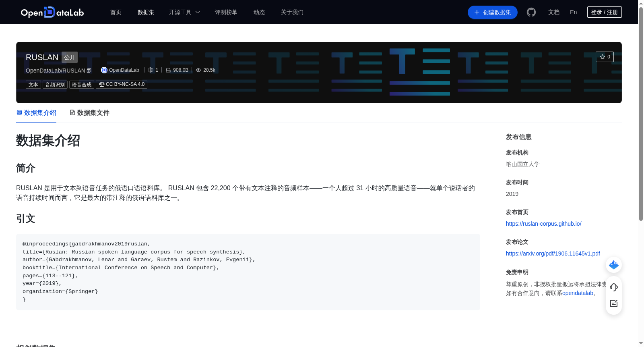
Task: Click the 公开 visibility badge
Action: pyautogui.click(x=70, y=57)
